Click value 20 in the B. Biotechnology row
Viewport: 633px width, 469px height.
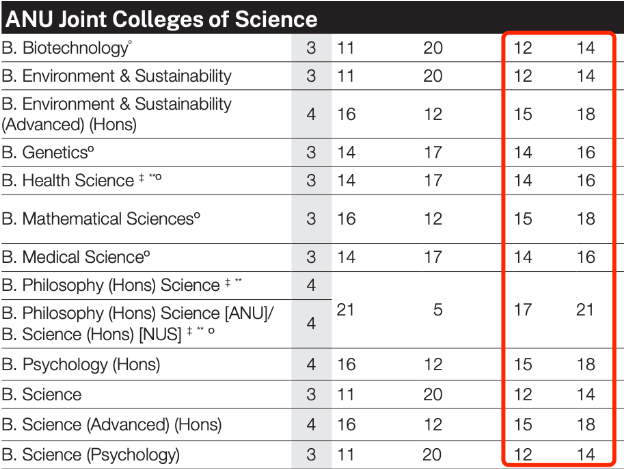pos(433,48)
